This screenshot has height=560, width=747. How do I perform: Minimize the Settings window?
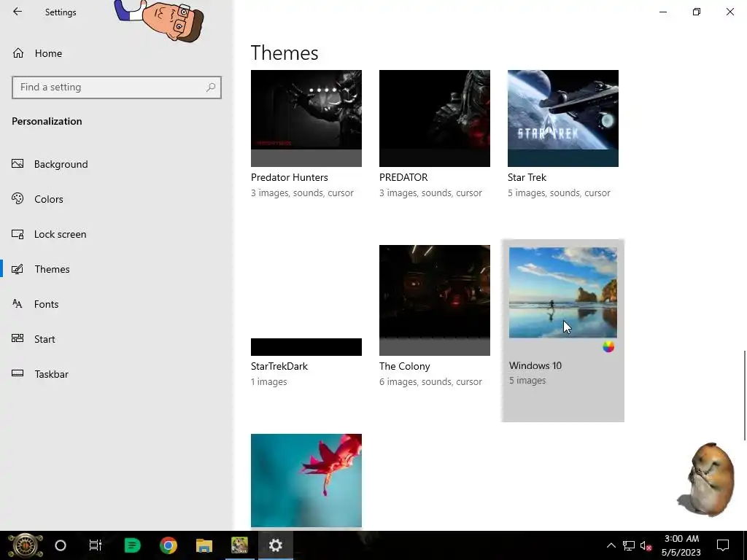click(x=663, y=12)
